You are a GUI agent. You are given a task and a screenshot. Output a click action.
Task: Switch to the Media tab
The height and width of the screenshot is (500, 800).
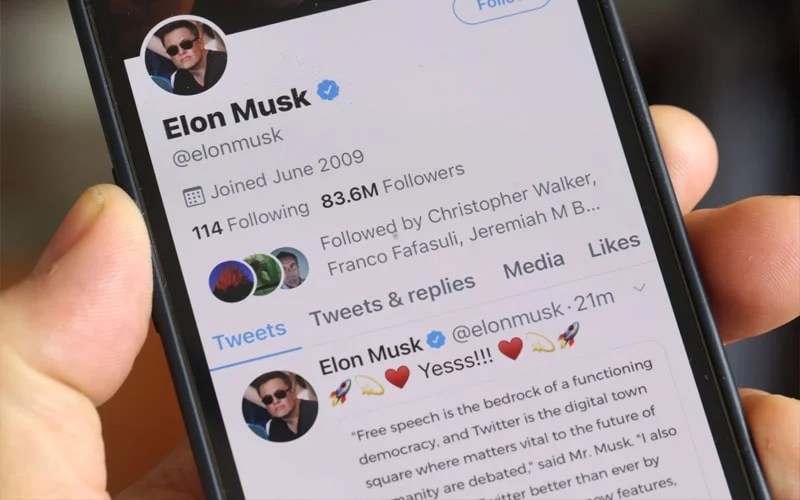click(x=534, y=265)
